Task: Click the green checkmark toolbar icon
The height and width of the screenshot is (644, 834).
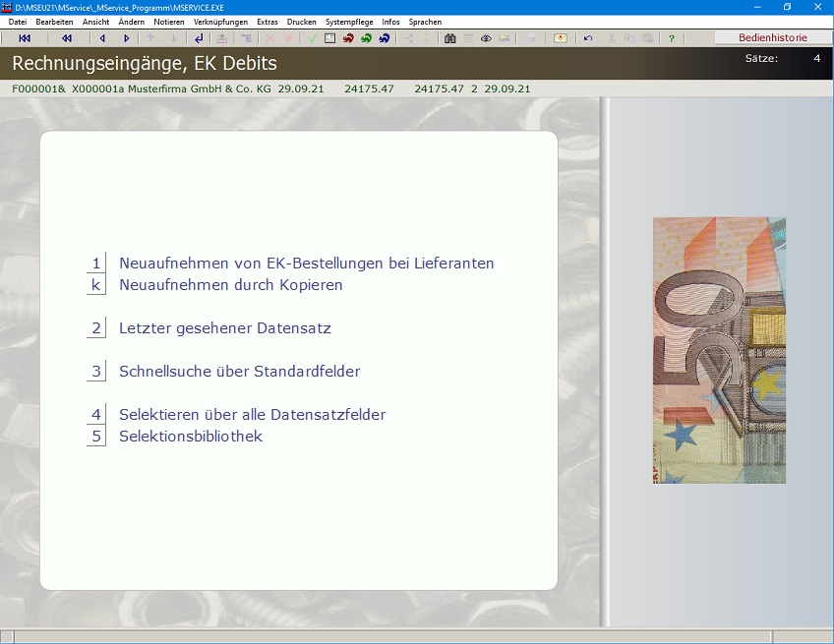Action: [312, 38]
